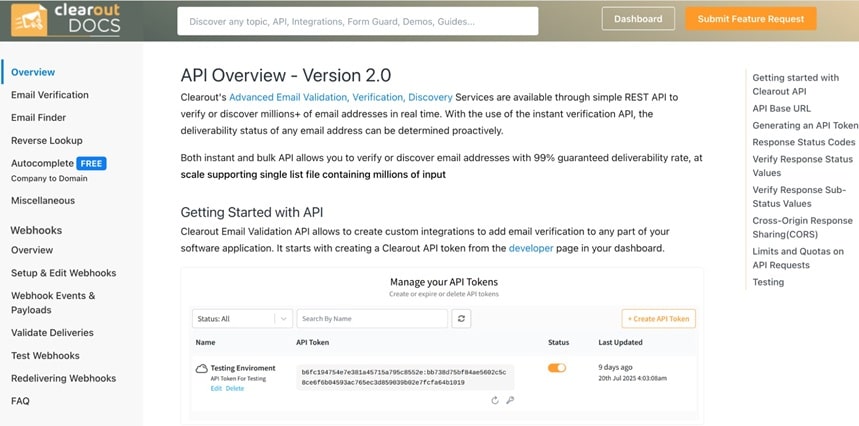Jump to Response Status Codes section
The width and height of the screenshot is (859, 426).
tap(804, 142)
